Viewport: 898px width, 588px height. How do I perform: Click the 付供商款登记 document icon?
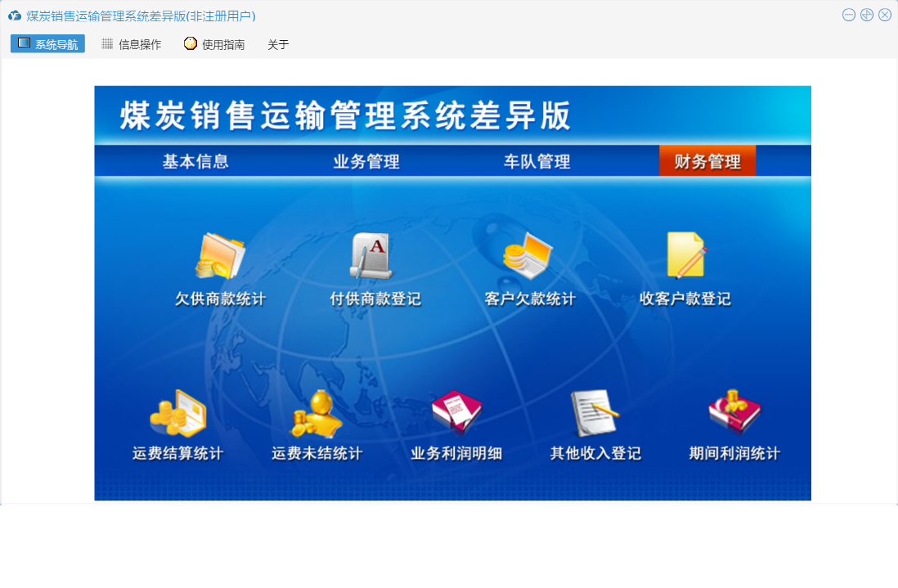(373, 256)
